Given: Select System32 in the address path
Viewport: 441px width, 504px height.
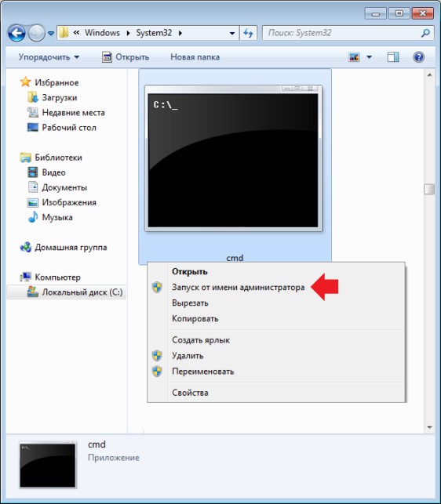Looking at the screenshot, I should click(x=154, y=33).
